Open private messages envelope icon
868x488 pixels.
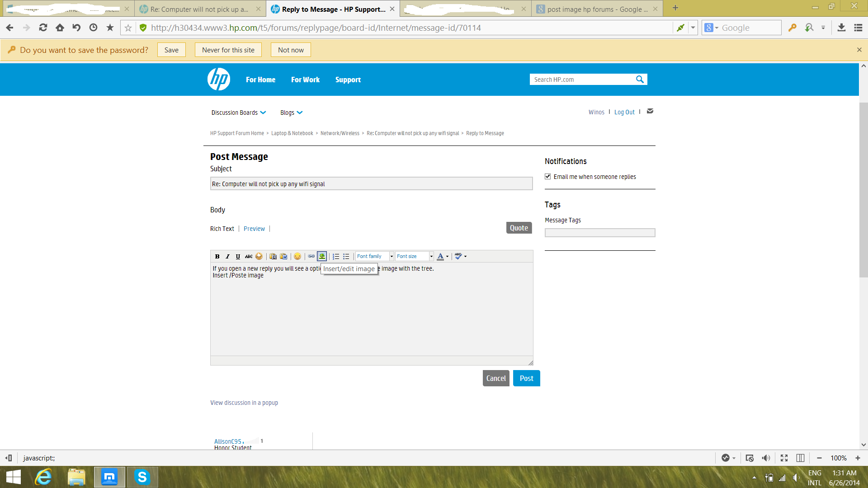tap(650, 111)
